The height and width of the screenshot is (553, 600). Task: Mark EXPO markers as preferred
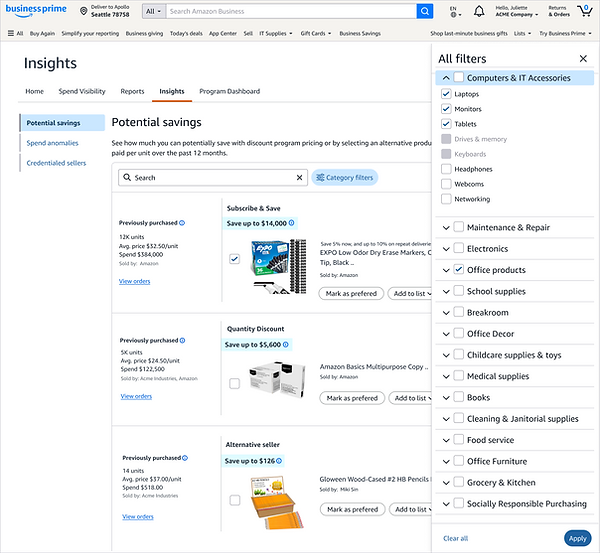(x=351, y=294)
